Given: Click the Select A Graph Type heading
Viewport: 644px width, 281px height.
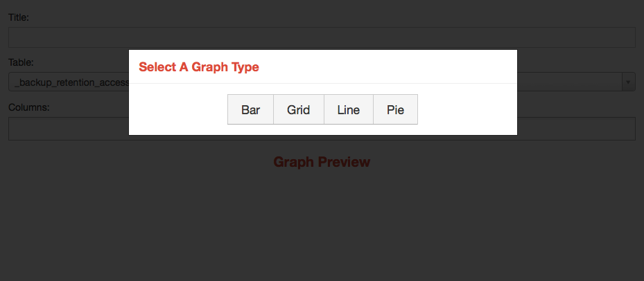Looking at the screenshot, I should click(199, 67).
